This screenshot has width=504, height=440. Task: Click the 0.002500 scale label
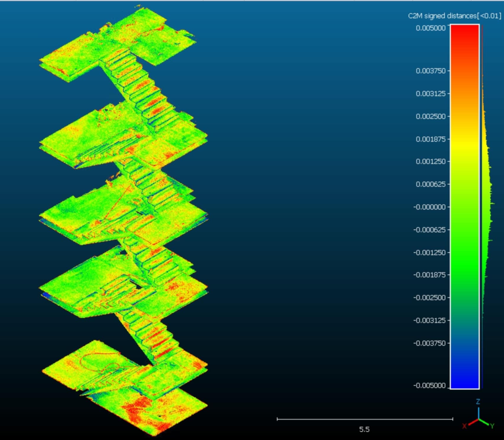coord(431,116)
